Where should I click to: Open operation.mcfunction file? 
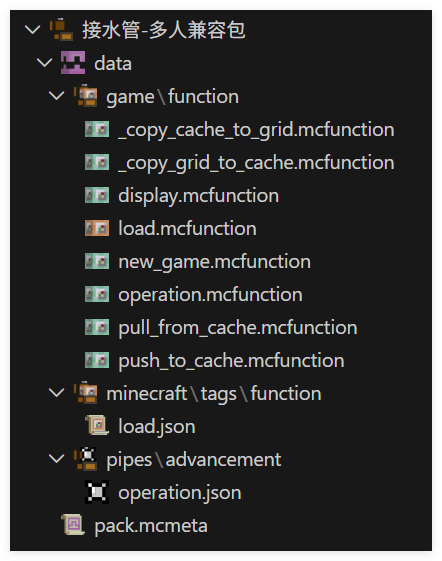point(210,295)
